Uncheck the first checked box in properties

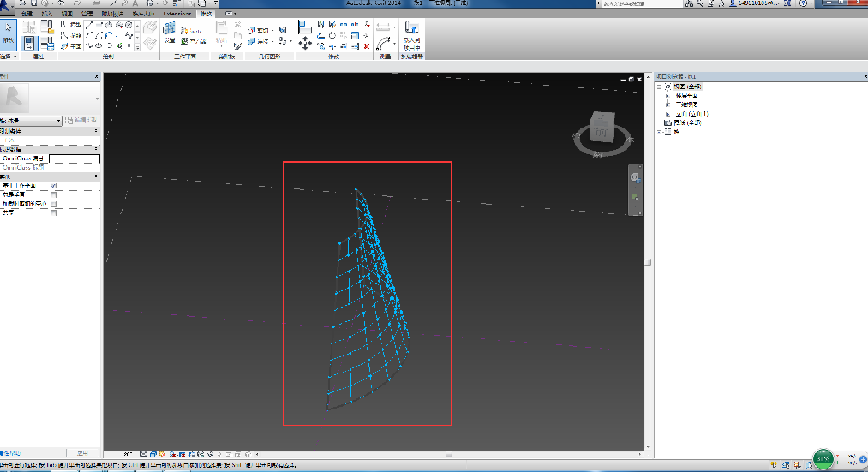54,186
